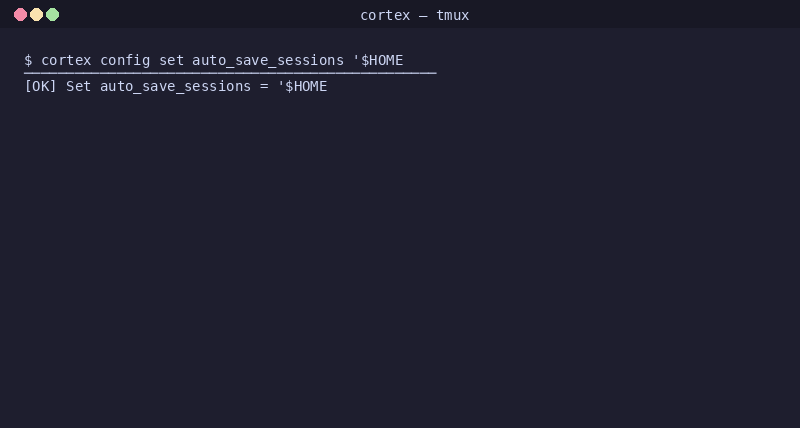This screenshot has width=800, height=428.
Task: Click the equals sign in the output line
Action: (264, 87)
